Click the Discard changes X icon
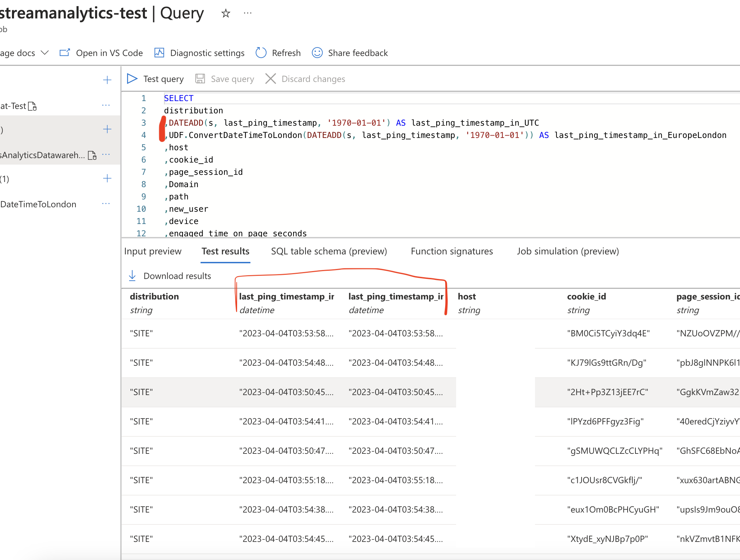 point(271,79)
